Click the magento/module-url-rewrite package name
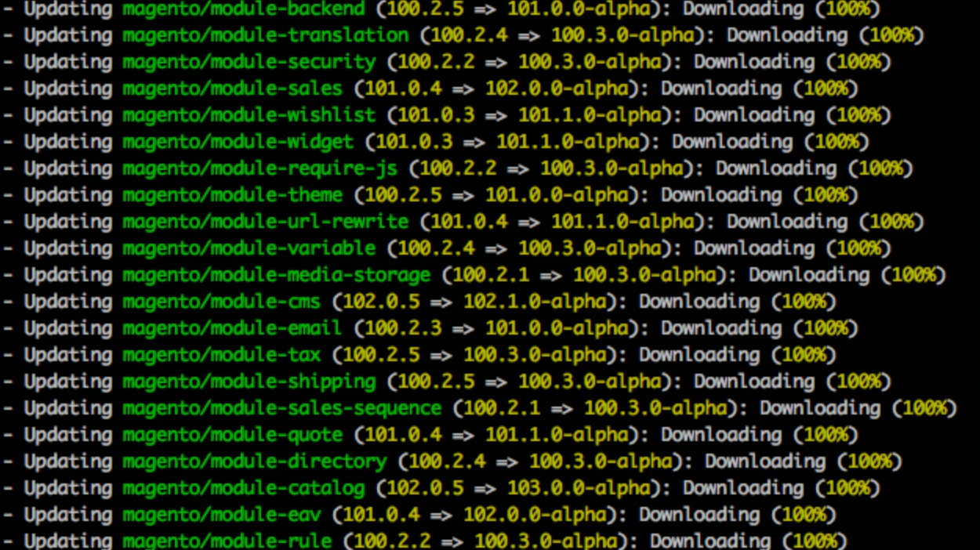Viewport: 980px width, 550px height. pyautogui.click(x=266, y=223)
